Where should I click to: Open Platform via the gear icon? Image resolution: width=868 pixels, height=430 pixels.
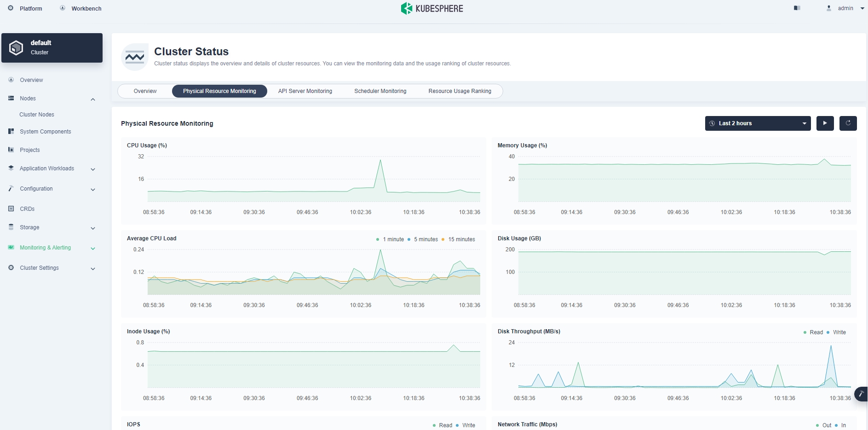pos(11,8)
